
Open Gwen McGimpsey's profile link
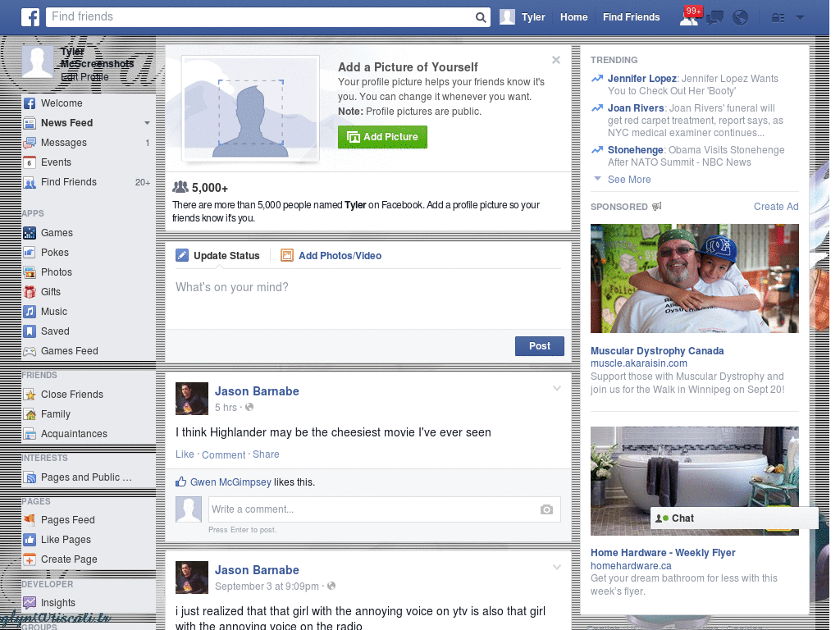231,482
